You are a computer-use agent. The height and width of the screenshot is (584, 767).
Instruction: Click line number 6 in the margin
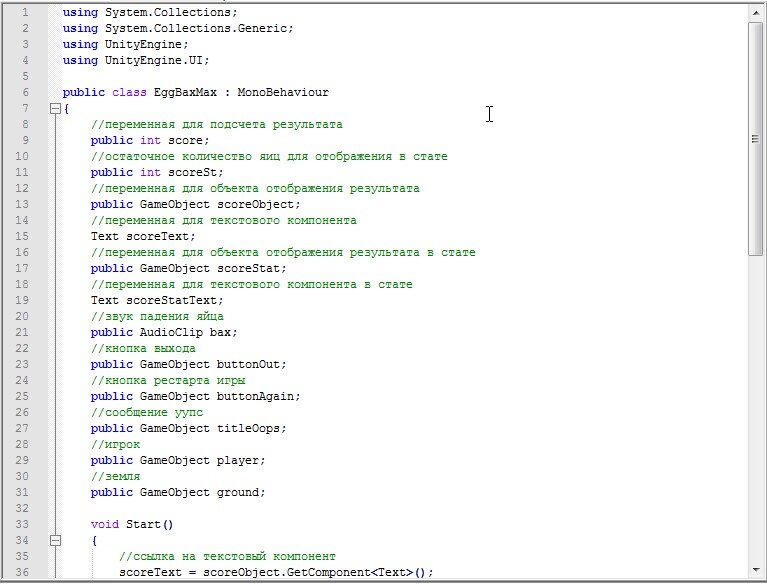point(25,92)
